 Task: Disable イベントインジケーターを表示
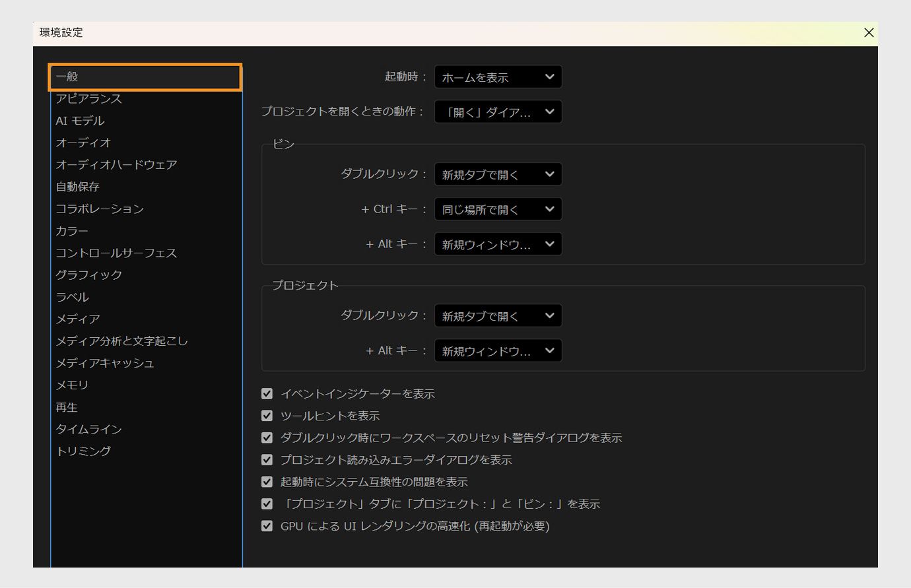[x=267, y=393]
